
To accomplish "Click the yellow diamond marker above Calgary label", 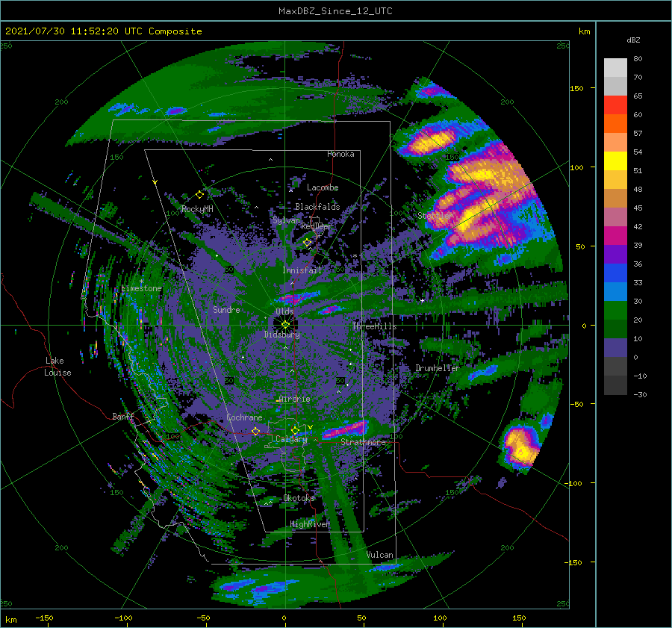I will 295,430.
